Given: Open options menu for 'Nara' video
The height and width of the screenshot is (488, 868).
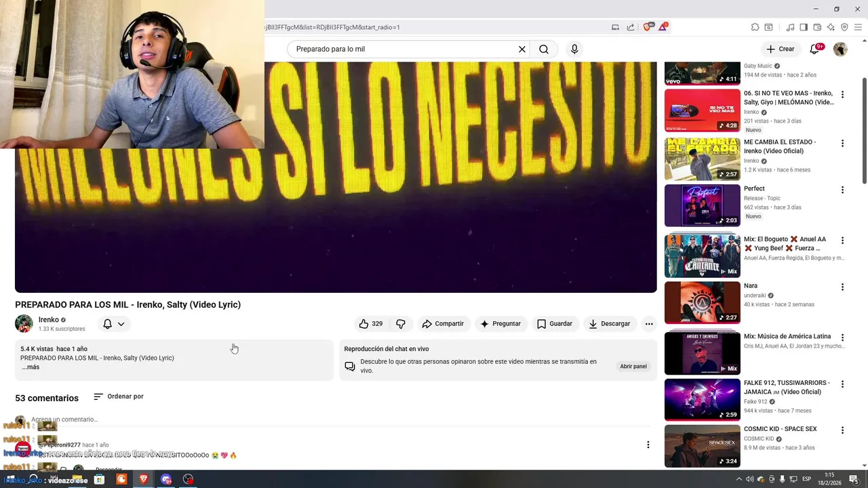Looking at the screenshot, I should click(x=842, y=287).
